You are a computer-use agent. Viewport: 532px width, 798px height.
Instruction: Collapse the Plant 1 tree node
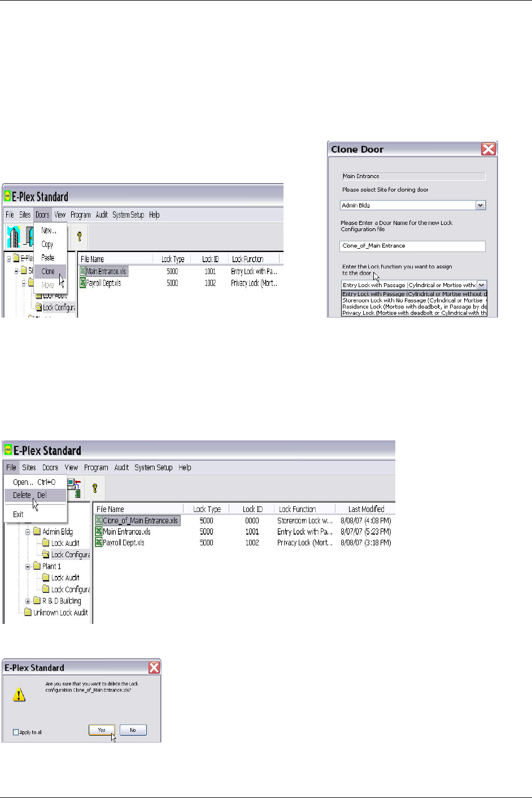coord(28,566)
